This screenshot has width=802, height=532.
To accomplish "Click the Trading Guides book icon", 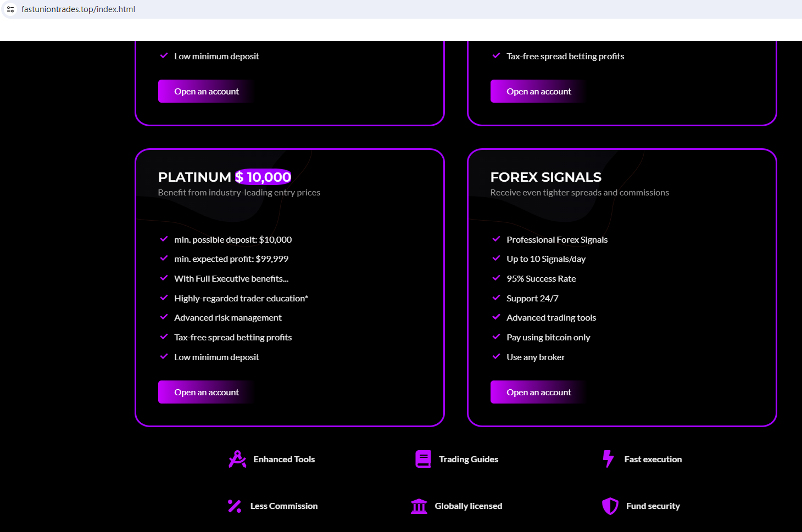I will coord(423,459).
